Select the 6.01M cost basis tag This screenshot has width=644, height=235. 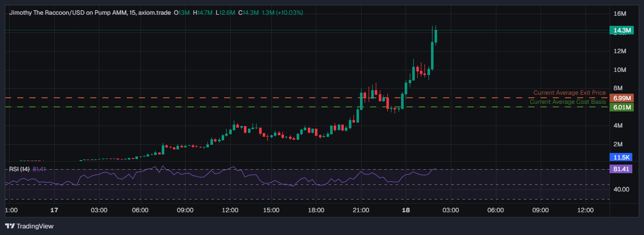click(621, 107)
